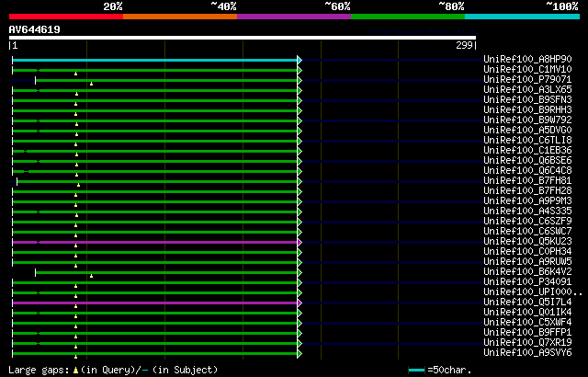
Task: Select the query name AV644619
Action: click(35, 29)
